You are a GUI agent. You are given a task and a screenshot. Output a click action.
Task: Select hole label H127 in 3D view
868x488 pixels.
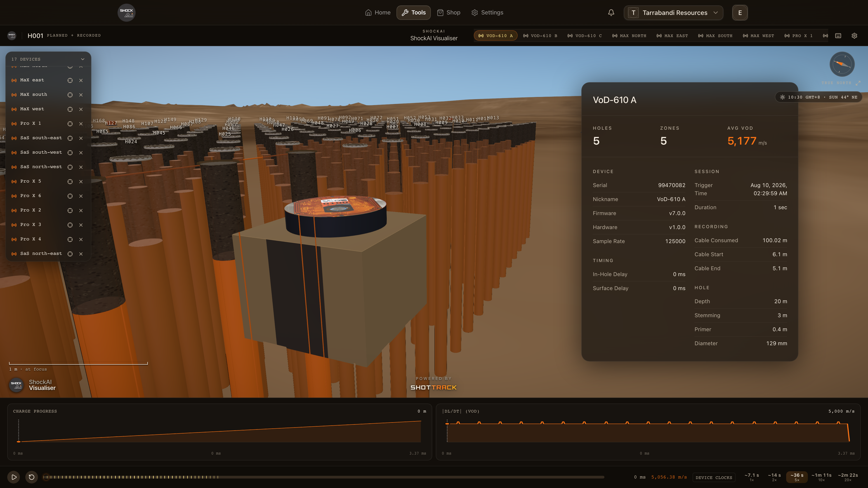(x=111, y=123)
